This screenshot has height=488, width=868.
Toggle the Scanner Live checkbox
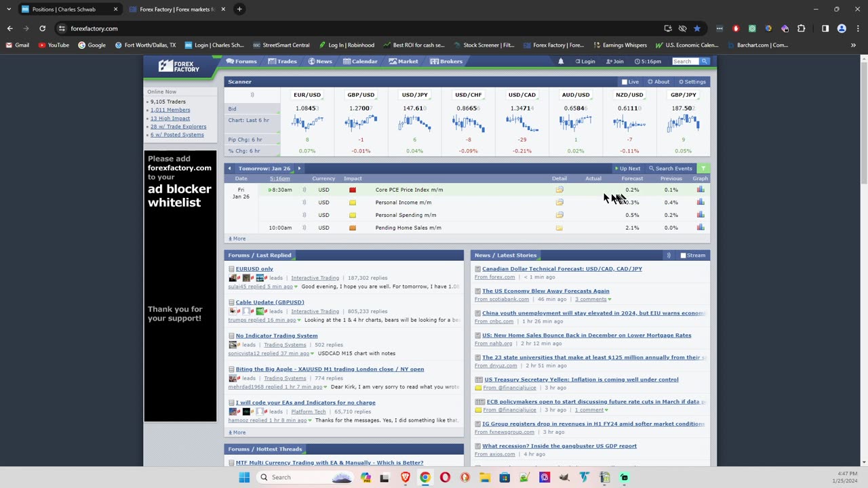[625, 82]
